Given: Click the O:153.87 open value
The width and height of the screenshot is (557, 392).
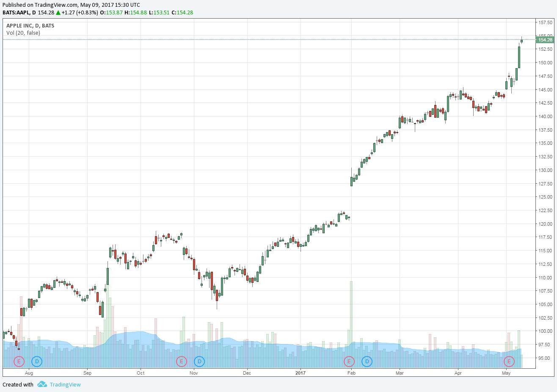Looking at the screenshot, I should tap(111, 12).
